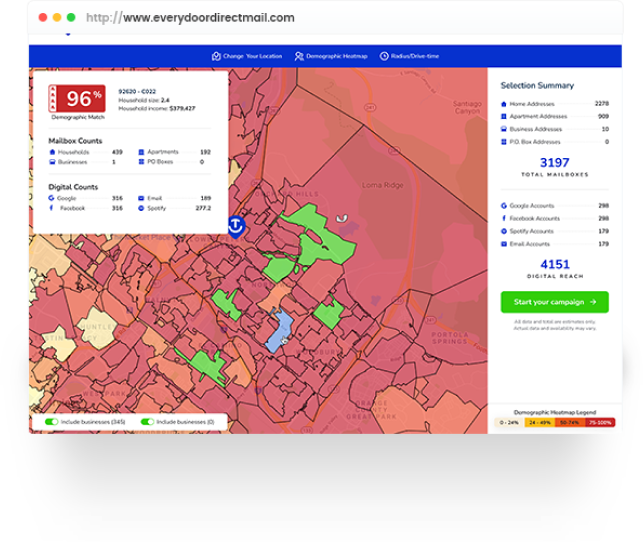The image size is (643, 542).
Task: Click Apartment Addresses icon in Selection Summary
Action: tap(504, 116)
